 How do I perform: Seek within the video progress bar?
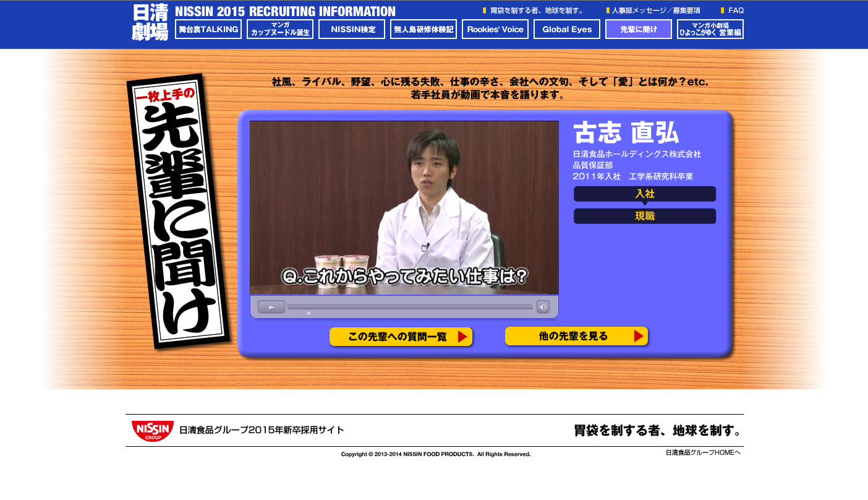tap(410, 307)
